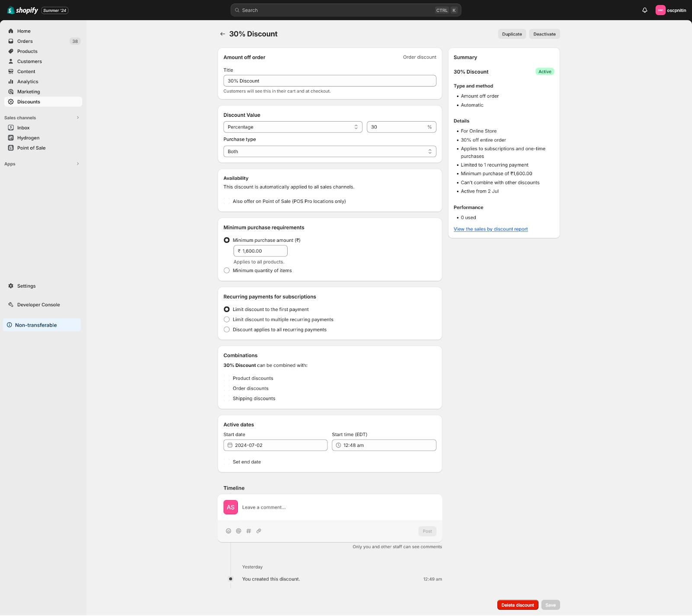Image resolution: width=692 pixels, height=616 pixels.
Task: Click the Duplicate button
Action: 512,34
